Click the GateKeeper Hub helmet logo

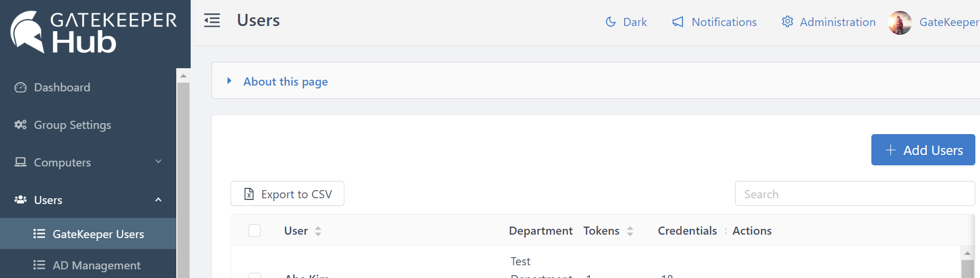tap(27, 32)
